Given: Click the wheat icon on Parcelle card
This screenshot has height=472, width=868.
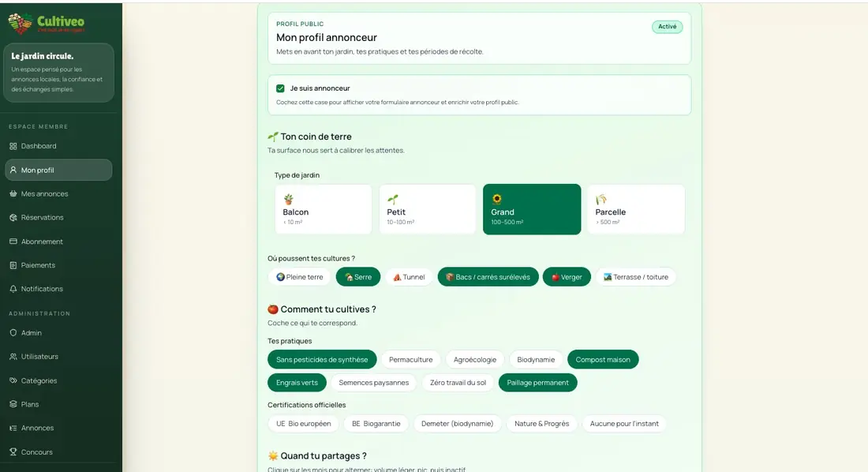Looking at the screenshot, I should [x=601, y=200].
